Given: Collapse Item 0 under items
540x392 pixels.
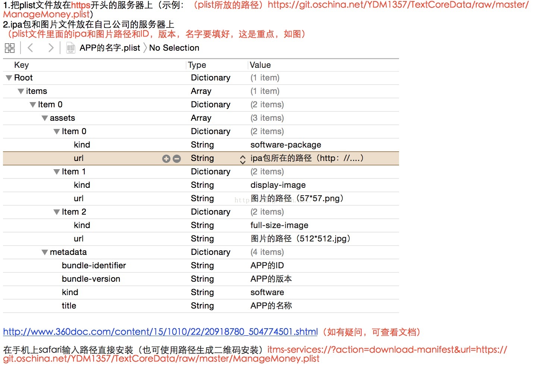Looking at the screenshot, I should (x=33, y=105).
